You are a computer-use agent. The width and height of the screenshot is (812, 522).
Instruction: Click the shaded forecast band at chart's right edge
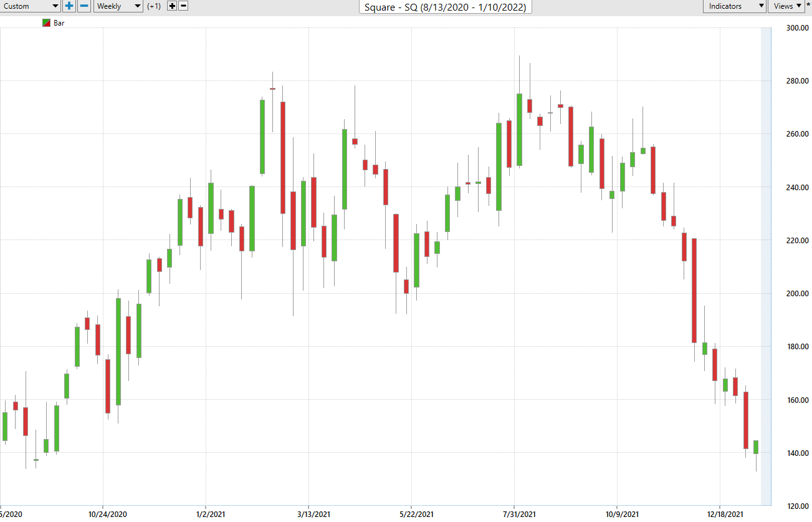[766, 266]
